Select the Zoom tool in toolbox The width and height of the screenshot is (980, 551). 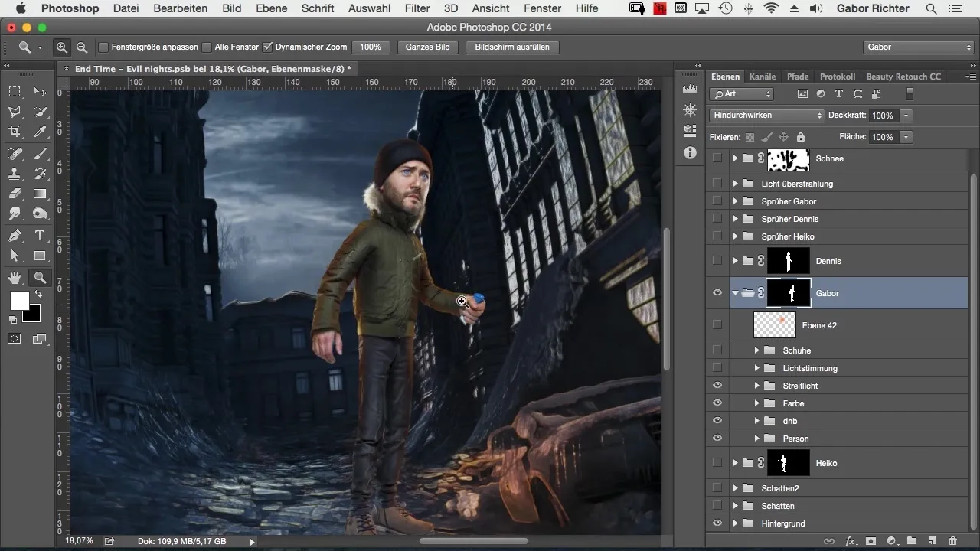(x=41, y=278)
